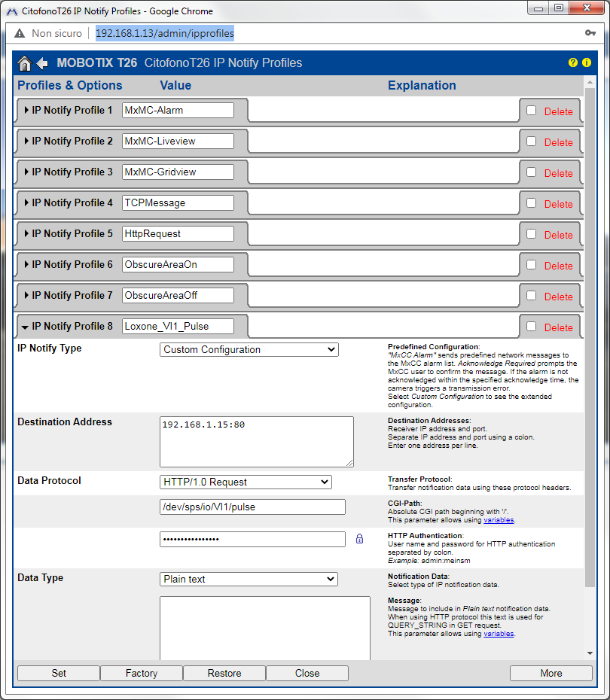Image resolution: width=610 pixels, height=700 pixels.
Task: Click the key icon in address bar
Action: tap(590, 33)
